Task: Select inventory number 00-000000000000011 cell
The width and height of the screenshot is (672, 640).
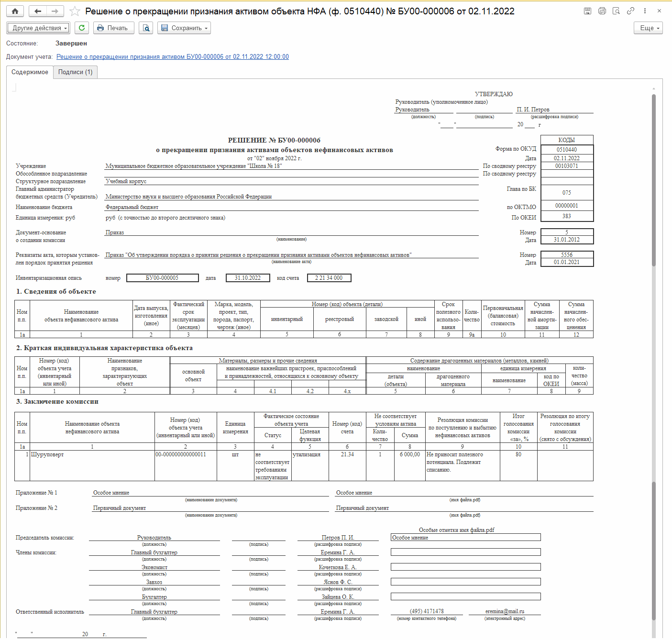Action: 186,465
